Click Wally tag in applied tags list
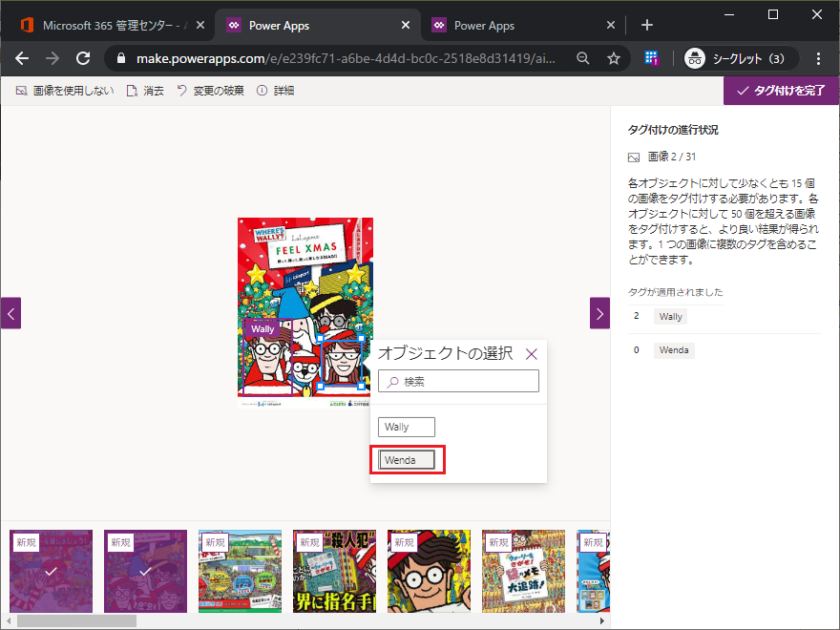Screen dimensions: 840x630 pos(671,317)
